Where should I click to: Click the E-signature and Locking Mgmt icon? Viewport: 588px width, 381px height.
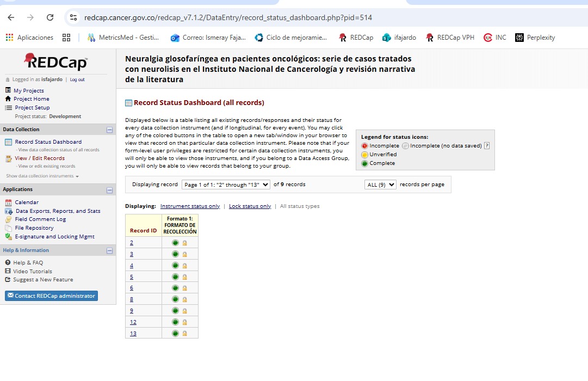(8, 237)
